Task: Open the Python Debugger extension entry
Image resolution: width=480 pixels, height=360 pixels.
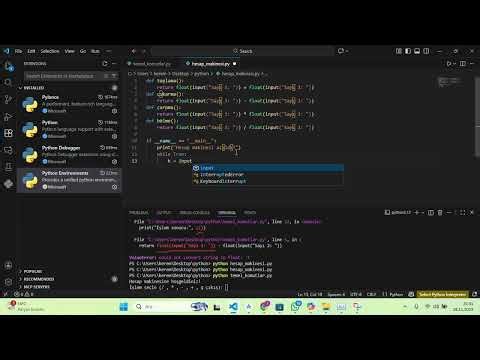Action: (69, 155)
